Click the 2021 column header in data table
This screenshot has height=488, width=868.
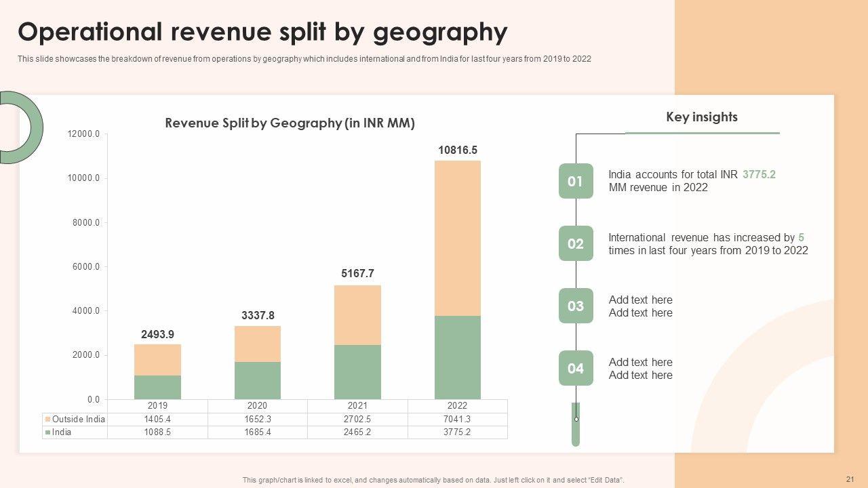[x=357, y=406]
